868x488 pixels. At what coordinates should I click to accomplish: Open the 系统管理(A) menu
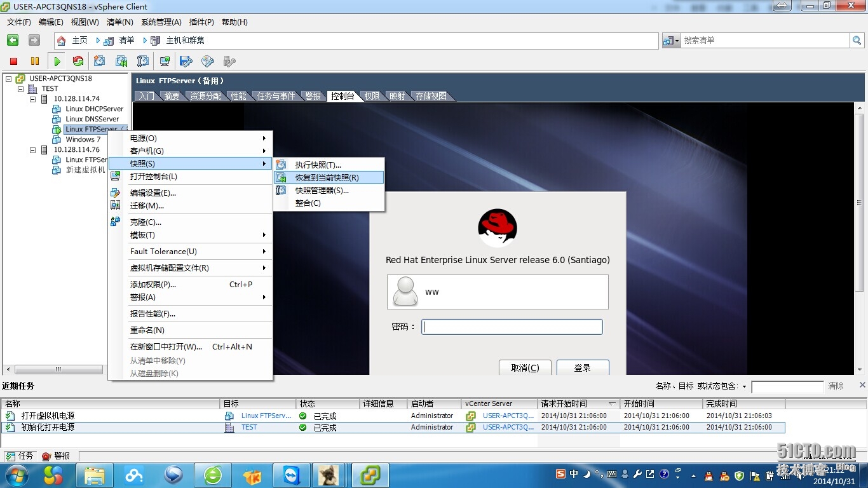pos(161,22)
